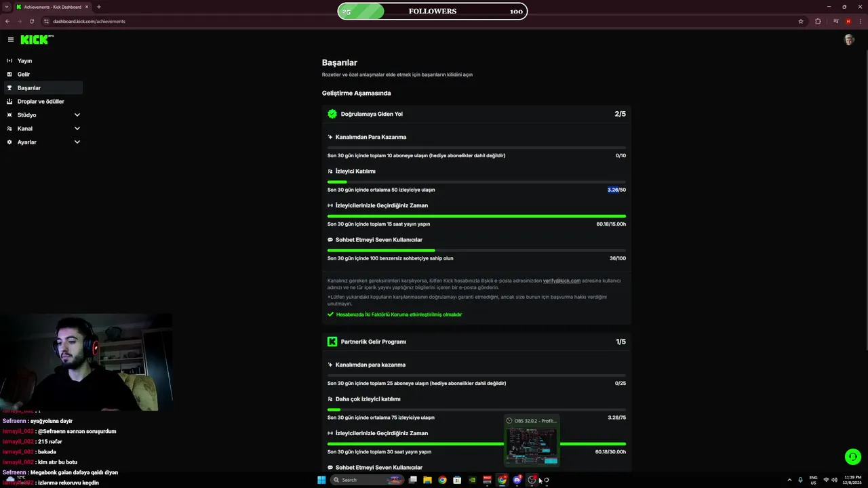This screenshot has width=868, height=488.
Task: Open the NVIDIA app in taskbar
Action: (472, 480)
